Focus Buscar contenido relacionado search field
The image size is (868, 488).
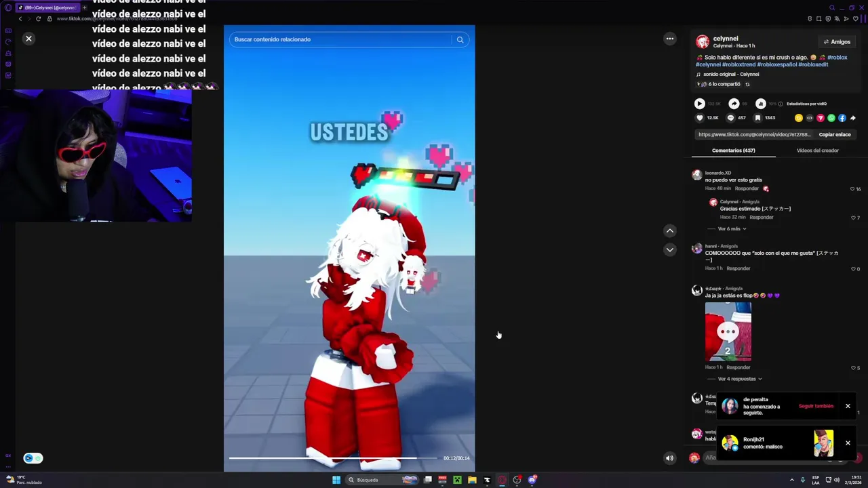point(340,39)
